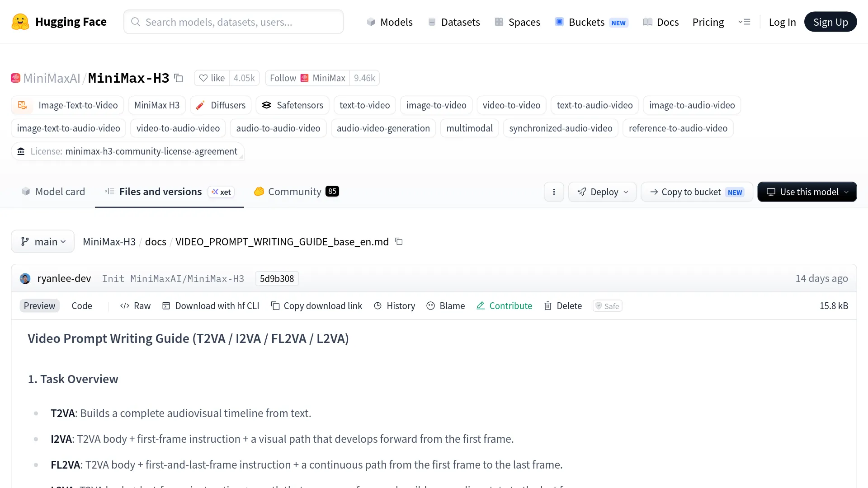Viewport: 868px width, 488px height.
Task: Like the model with the heart button
Action: [212, 78]
